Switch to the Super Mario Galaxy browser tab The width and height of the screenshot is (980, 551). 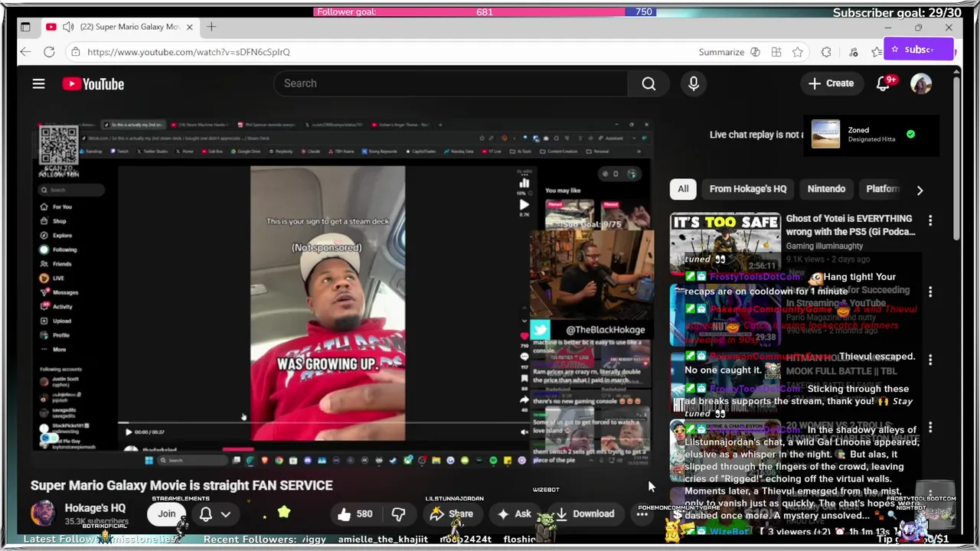pos(119,27)
